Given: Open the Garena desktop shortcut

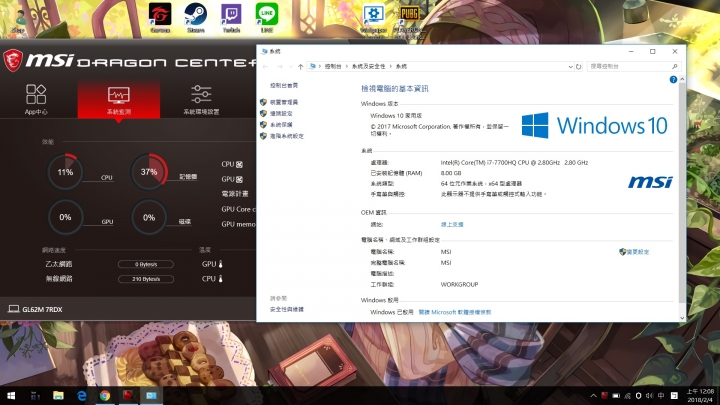Looking at the screenshot, I should pos(159,17).
